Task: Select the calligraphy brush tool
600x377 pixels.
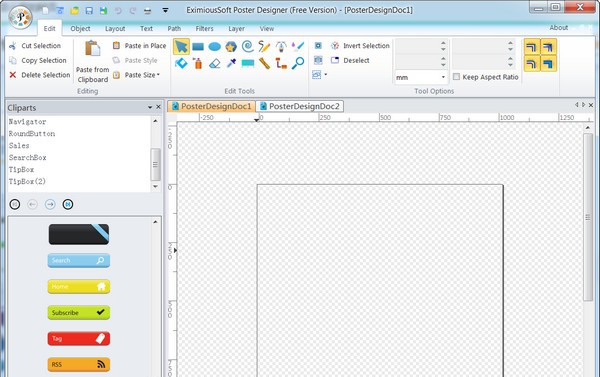Action: [x=298, y=47]
